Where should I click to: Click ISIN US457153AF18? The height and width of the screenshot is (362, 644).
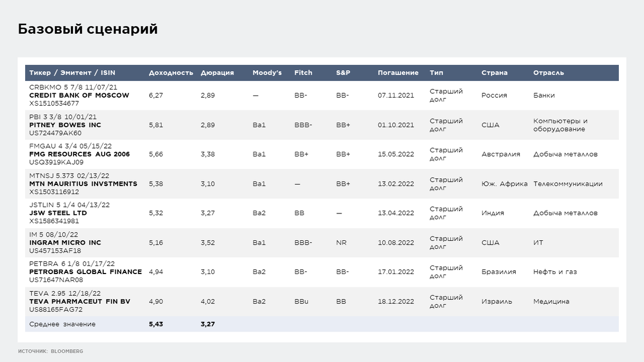coord(55,250)
